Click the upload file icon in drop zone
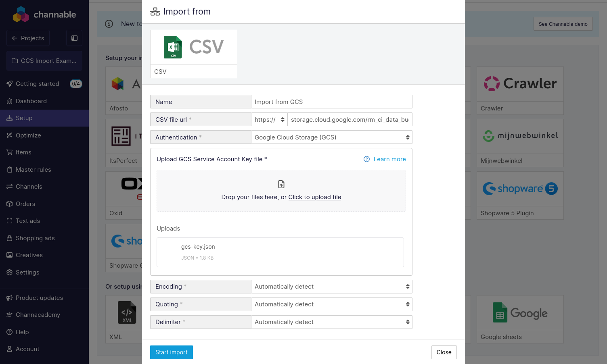This screenshot has height=364, width=607. point(281,184)
